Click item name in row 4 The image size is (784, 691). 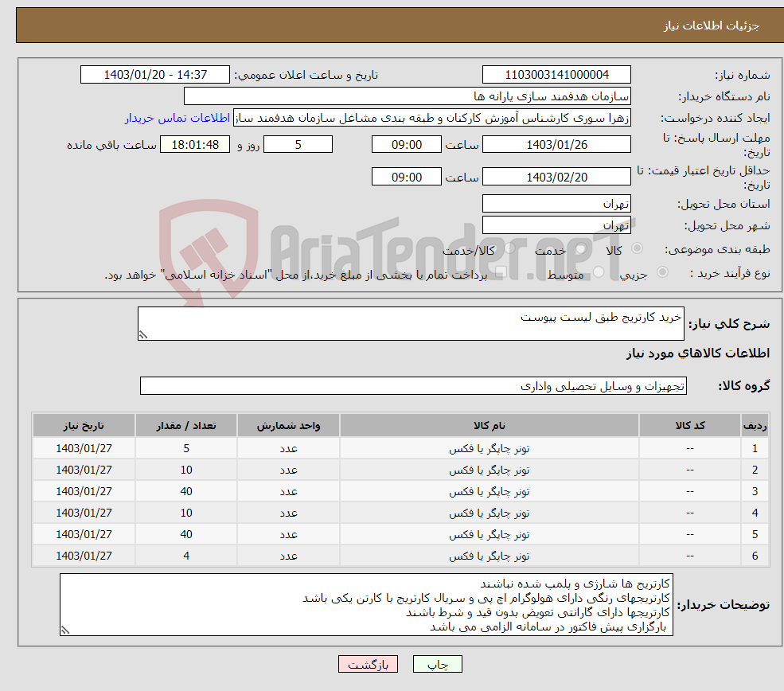coord(489,513)
